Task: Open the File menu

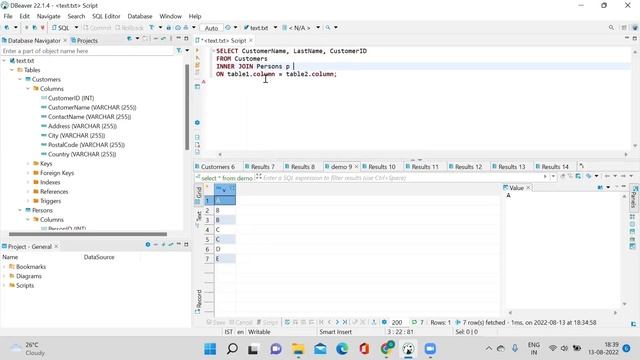Action: point(8,16)
